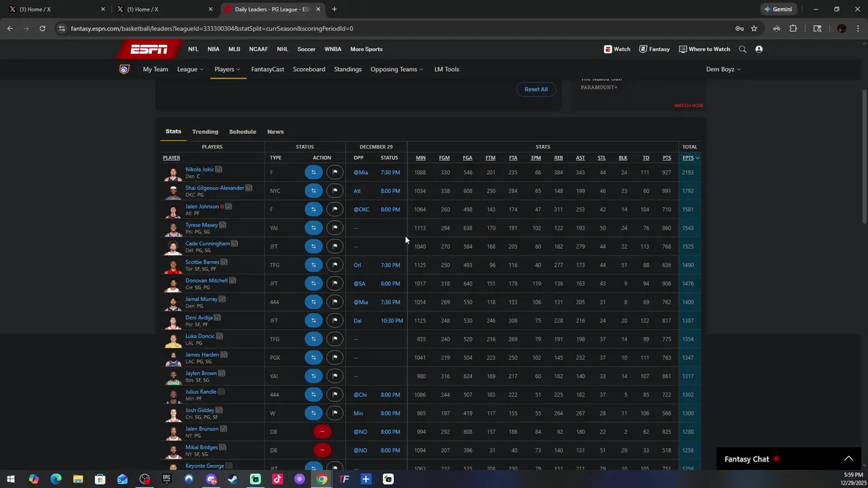Click Where to Watch link

click(x=705, y=49)
